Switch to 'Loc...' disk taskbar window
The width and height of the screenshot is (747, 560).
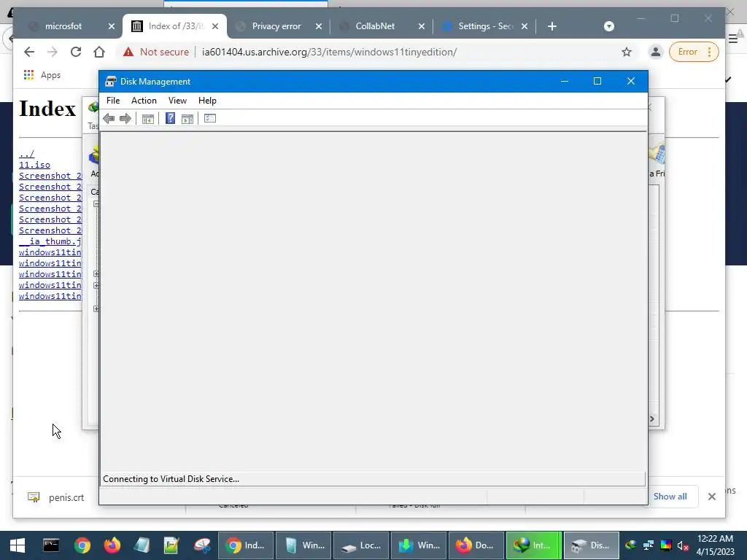tap(361, 545)
